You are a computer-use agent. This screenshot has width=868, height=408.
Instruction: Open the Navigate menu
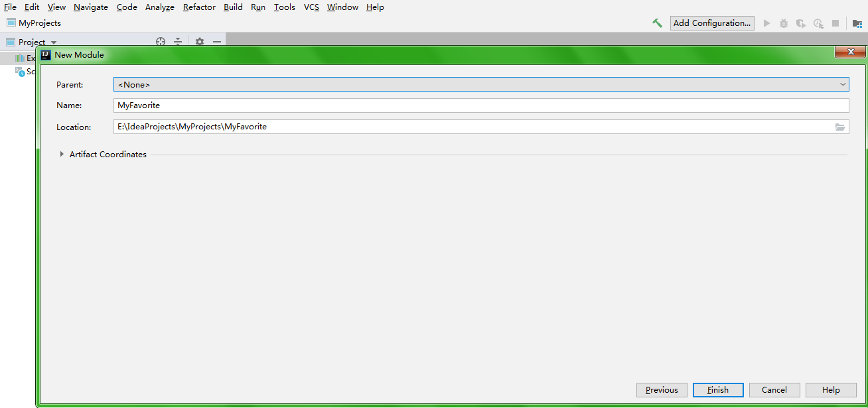[91, 7]
